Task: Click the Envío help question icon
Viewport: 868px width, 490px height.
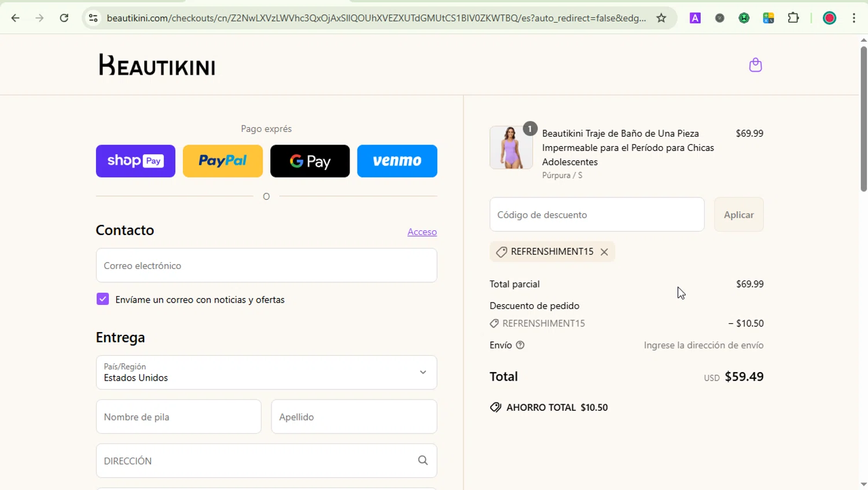Action: point(520,345)
